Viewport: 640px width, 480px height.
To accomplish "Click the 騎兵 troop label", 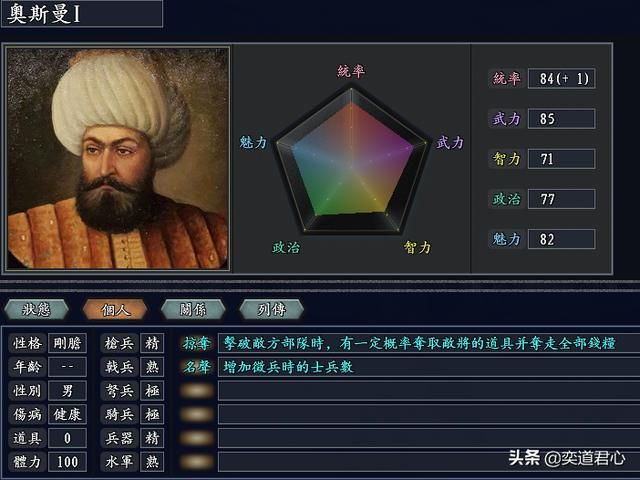I will [120, 414].
